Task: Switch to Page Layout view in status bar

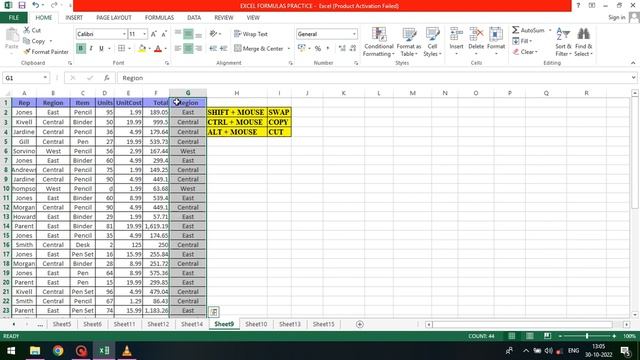Action: click(x=529, y=336)
